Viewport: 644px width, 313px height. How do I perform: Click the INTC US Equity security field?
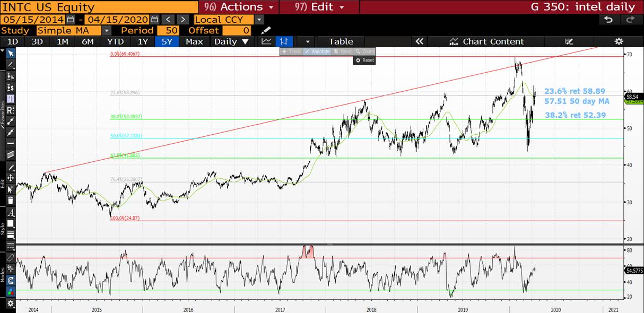(100, 7)
